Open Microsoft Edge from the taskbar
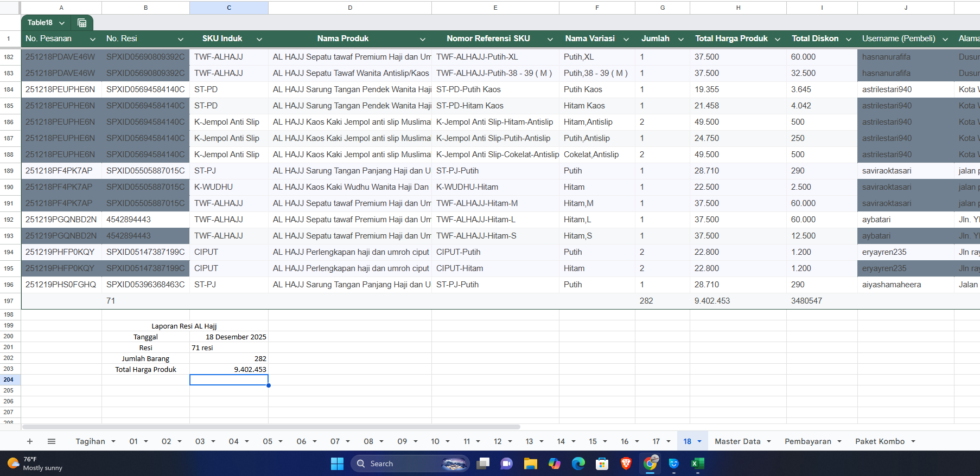This screenshot has height=476, width=980. pos(578,464)
